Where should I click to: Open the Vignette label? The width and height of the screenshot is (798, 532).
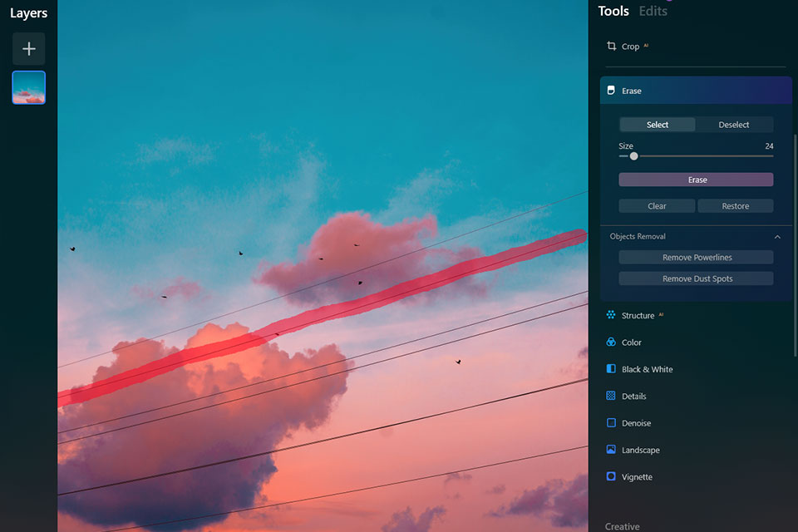637,477
